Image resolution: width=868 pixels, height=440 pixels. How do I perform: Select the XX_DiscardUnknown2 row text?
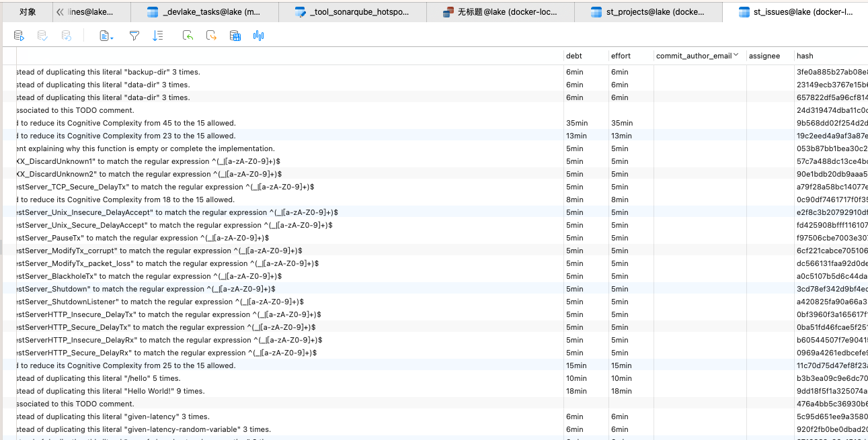(x=150, y=174)
